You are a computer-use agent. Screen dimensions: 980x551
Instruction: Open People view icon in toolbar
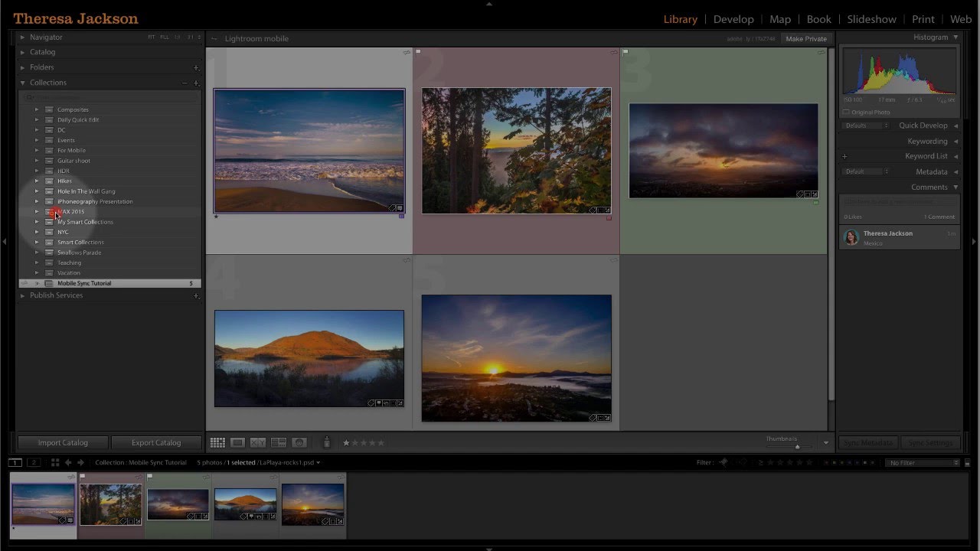299,442
